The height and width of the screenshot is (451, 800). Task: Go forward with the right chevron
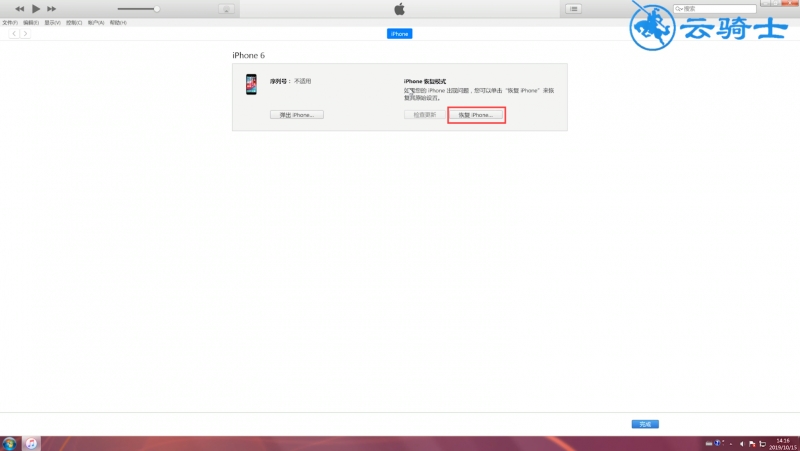25,34
